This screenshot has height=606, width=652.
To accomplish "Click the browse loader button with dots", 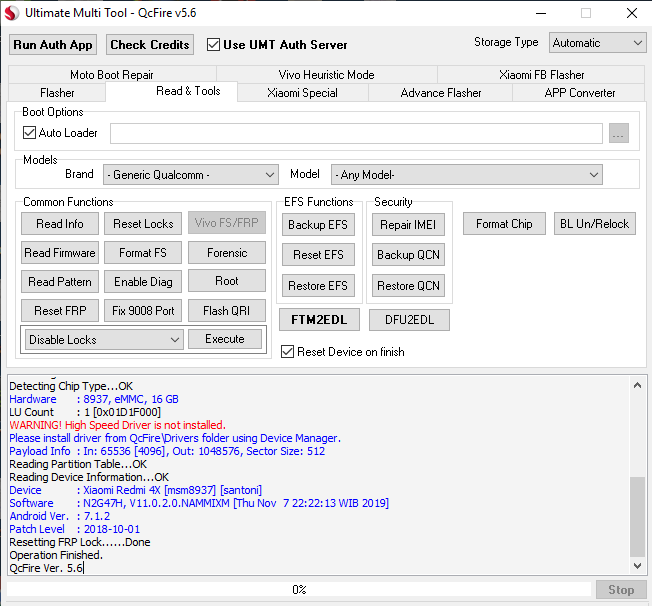I will pyautogui.click(x=618, y=133).
